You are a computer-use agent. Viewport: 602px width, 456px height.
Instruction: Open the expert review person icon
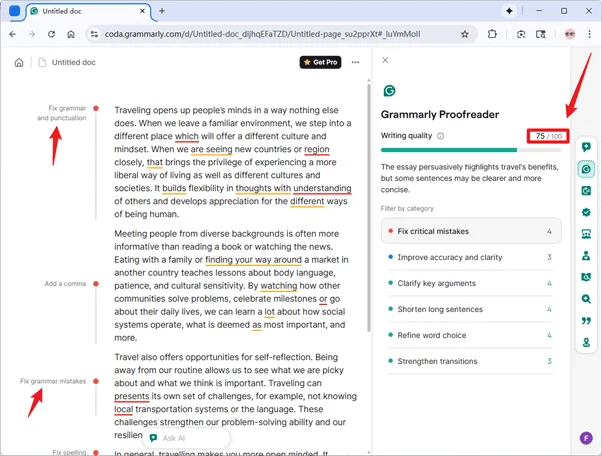pos(586,255)
